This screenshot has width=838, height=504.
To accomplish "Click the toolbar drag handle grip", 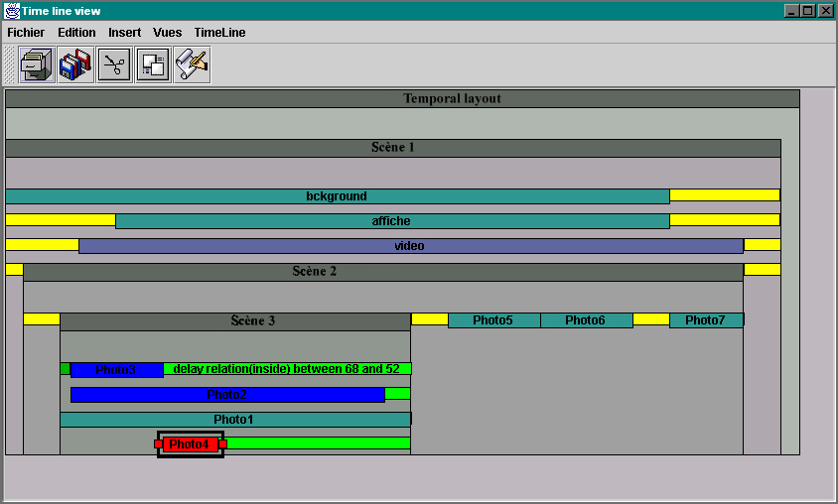I will point(9,65).
